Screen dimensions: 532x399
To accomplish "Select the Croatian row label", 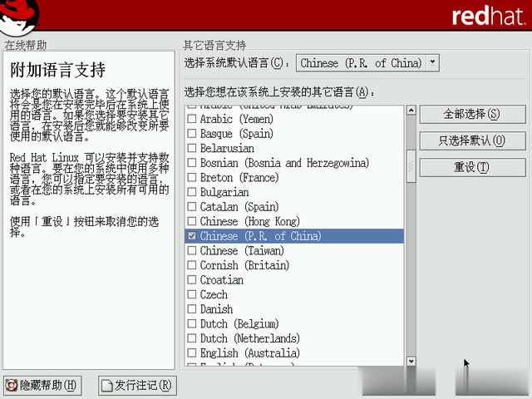I will click(x=222, y=280).
